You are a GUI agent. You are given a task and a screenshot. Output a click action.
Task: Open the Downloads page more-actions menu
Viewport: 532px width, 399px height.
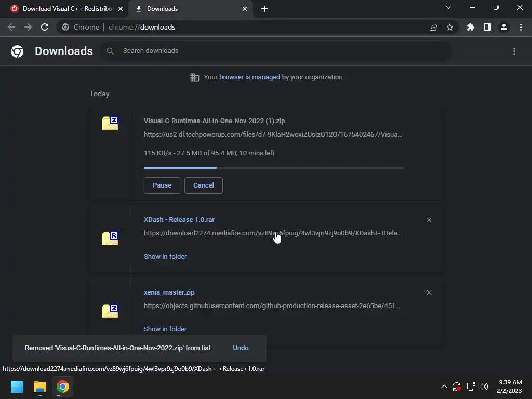514,51
